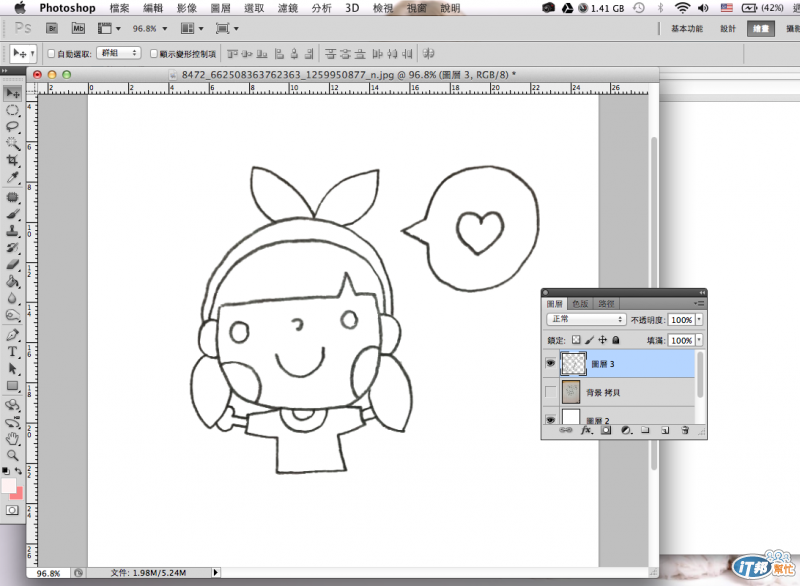
Task: Enable the 自動選取 checkbox
Action: tap(52, 53)
